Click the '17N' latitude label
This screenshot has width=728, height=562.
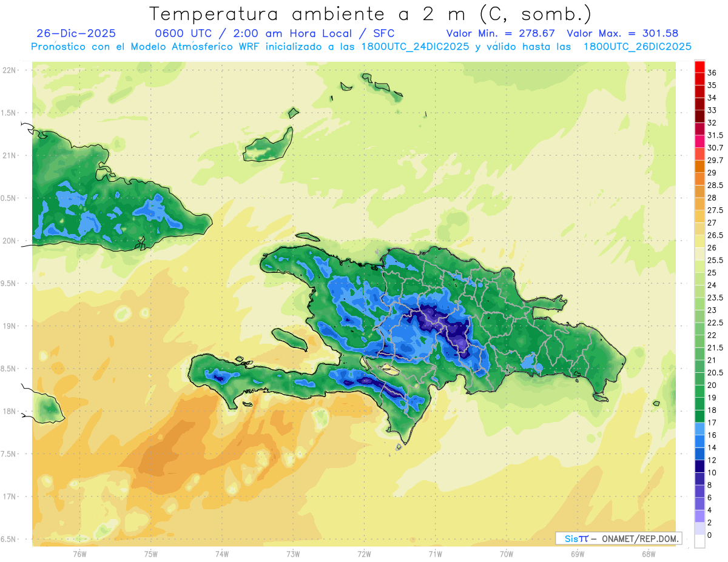tap(9, 497)
